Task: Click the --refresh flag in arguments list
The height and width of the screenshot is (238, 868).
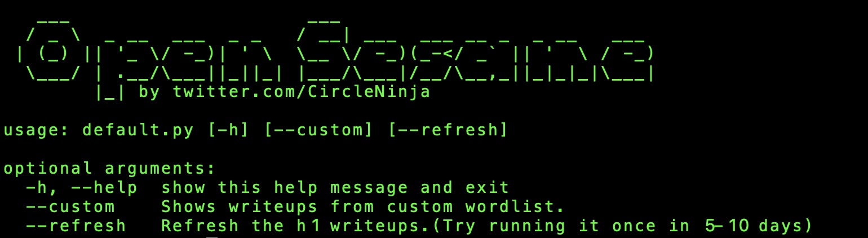Action: (x=76, y=226)
